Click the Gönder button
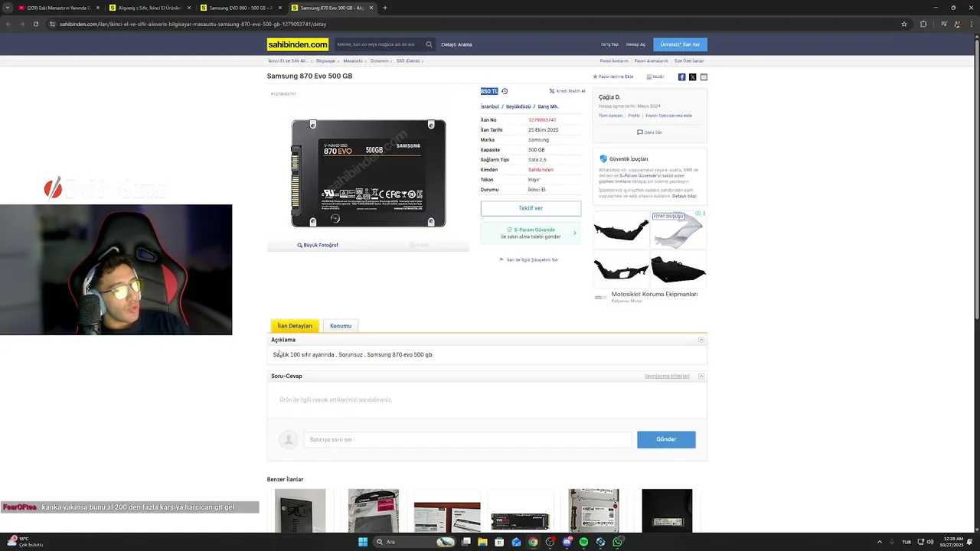The width and height of the screenshot is (980, 551). click(666, 439)
